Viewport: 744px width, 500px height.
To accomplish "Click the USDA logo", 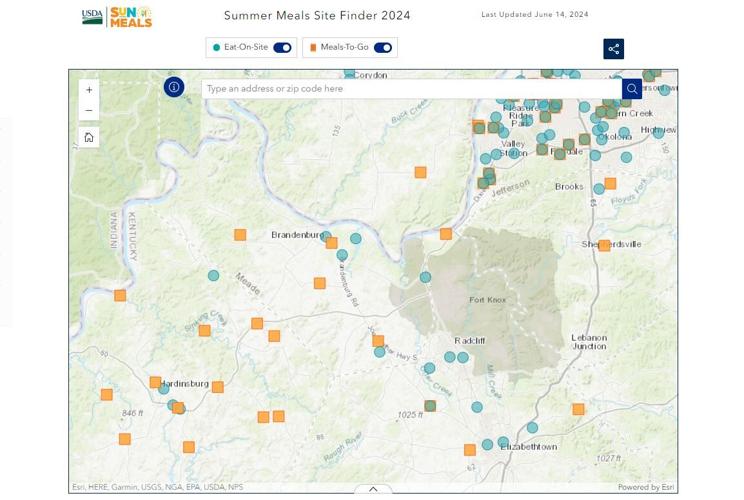I will (92, 17).
